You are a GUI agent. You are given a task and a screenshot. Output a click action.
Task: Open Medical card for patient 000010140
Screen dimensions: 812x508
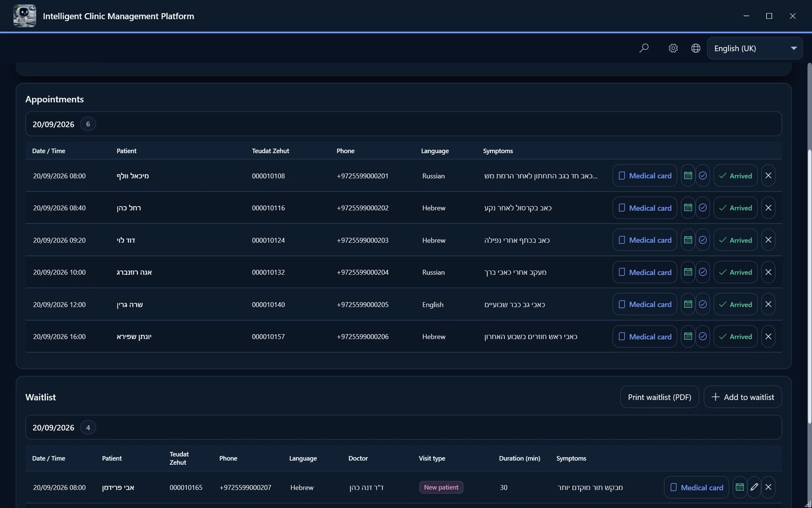click(x=645, y=305)
